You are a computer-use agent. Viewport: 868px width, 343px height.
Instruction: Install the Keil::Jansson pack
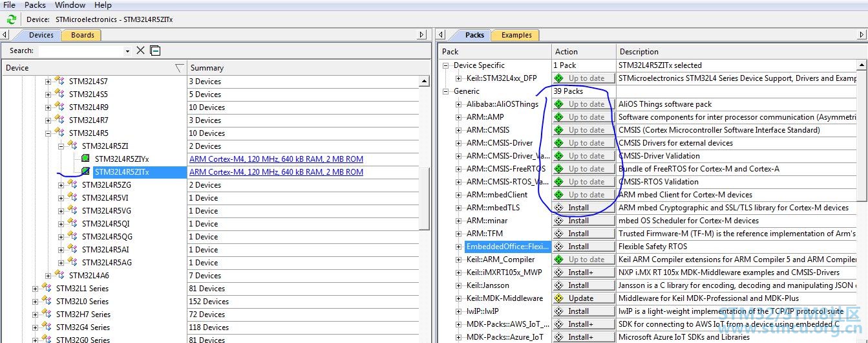pyautogui.click(x=584, y=285)
